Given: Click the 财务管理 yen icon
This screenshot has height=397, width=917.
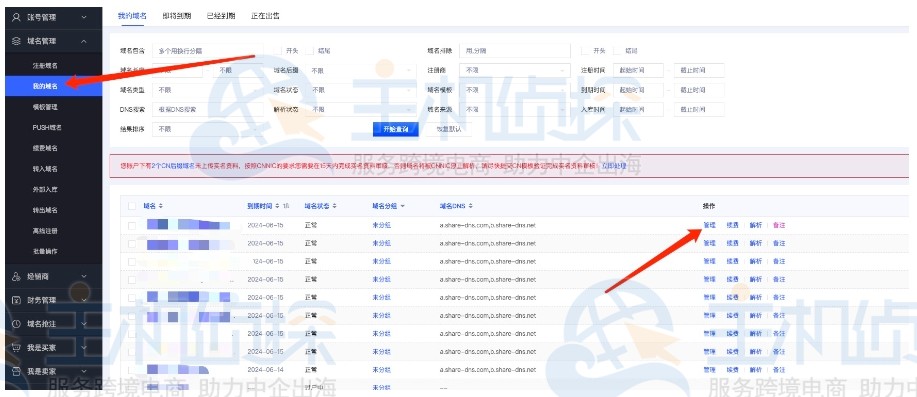Looking at the screenshot, I should 16,301.
